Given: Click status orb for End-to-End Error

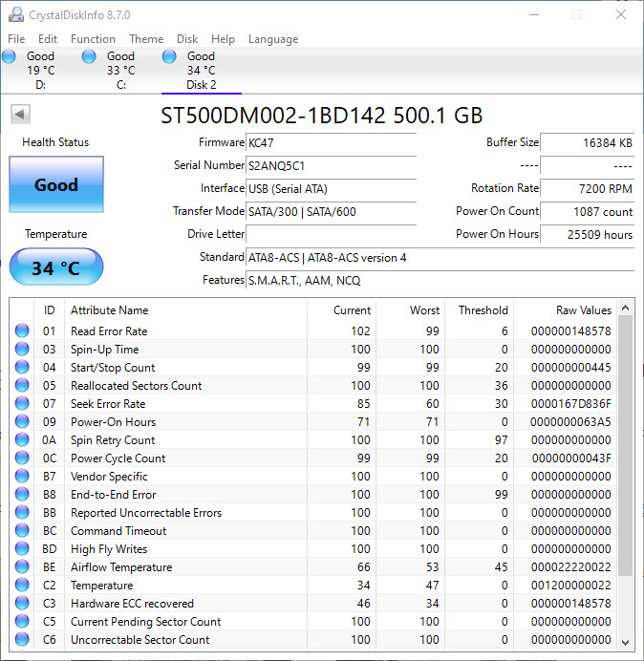Looking at the screenshot, I should [22, 494].
